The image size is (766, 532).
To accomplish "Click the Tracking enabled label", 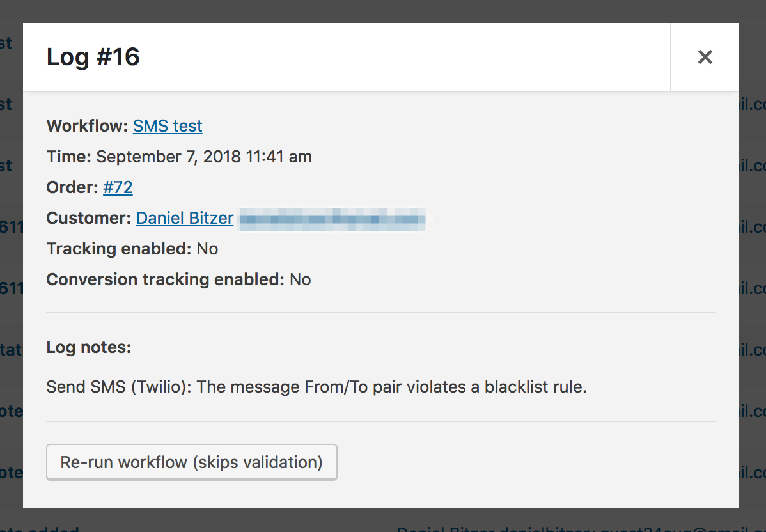I will tap(119, 249).
